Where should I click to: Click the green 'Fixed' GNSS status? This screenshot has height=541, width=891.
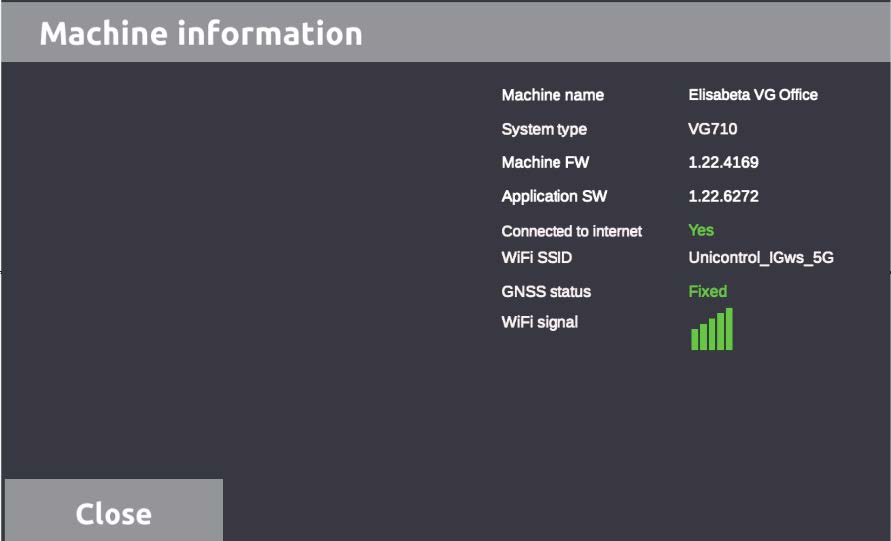point(707,292)
